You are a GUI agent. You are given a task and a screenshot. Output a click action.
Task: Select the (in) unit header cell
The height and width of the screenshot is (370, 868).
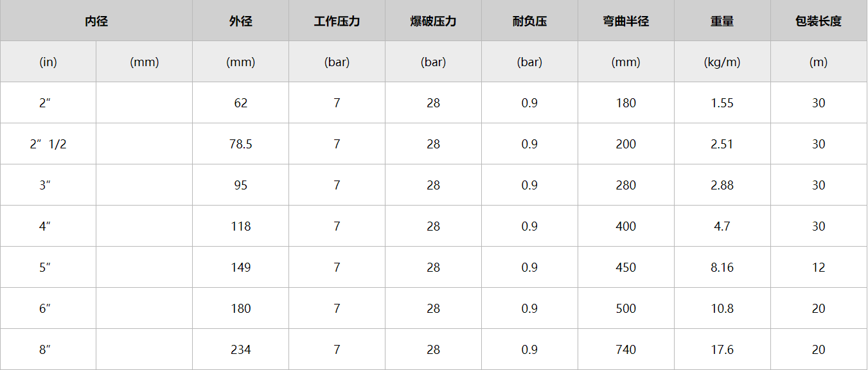(48, 62)
